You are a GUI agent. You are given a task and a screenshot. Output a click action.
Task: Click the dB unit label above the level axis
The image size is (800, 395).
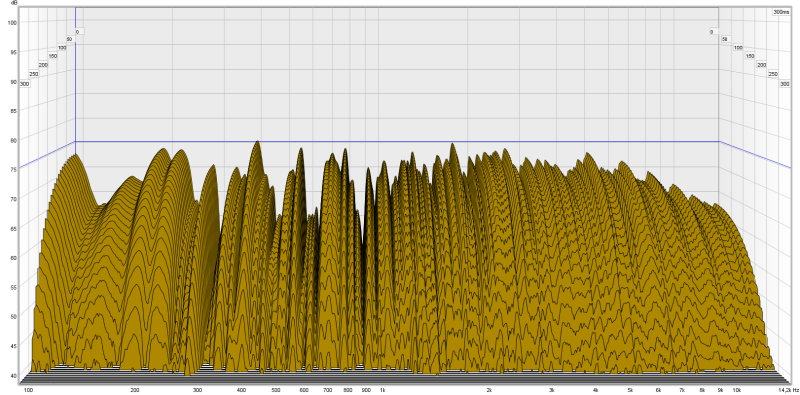(14, 3)
